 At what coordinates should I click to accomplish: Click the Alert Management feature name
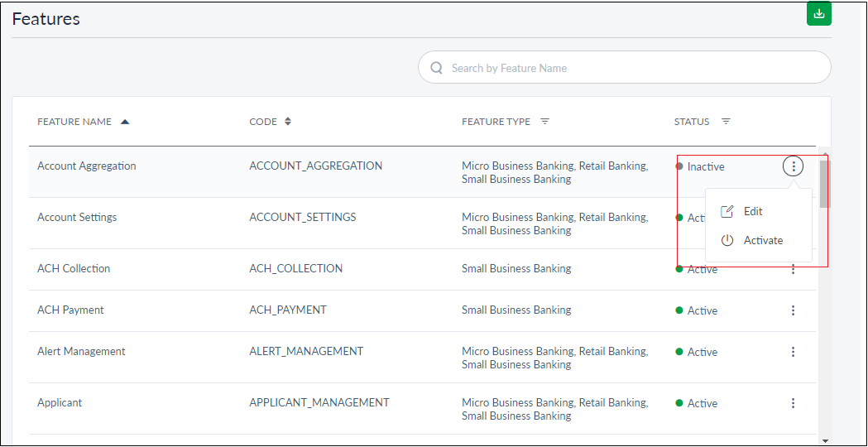(x=81, y=351)
